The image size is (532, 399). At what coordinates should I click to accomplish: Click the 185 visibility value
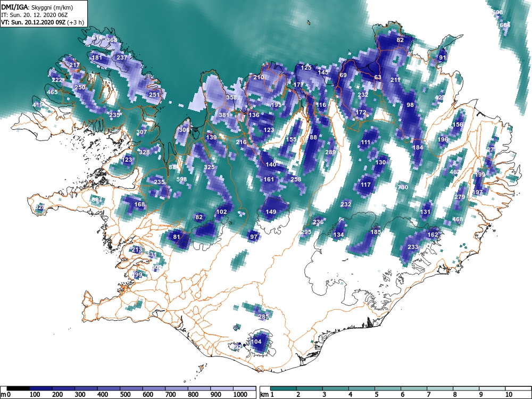pyautogui.click(x=376, y=232)
